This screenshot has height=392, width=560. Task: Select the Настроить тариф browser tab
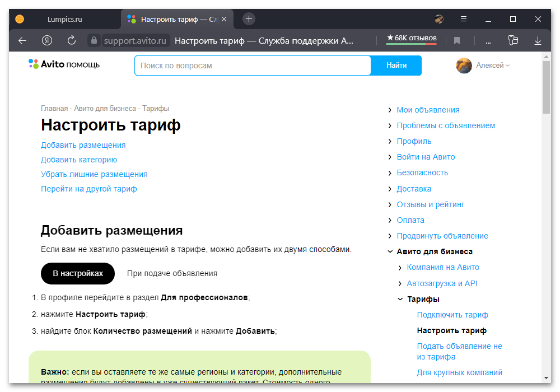(x=177, y=19)
